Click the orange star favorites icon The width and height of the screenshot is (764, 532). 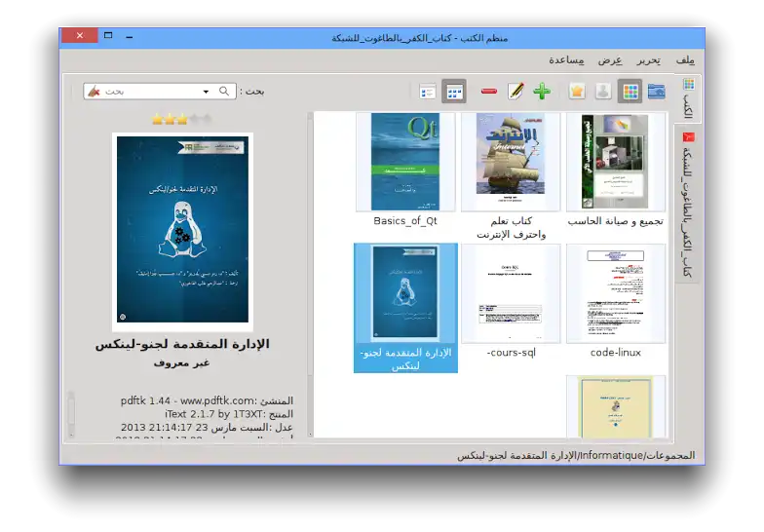[577, 92]
